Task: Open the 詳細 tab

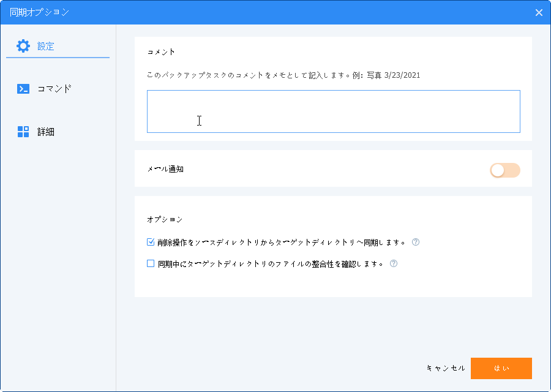Action: (x=46, y=132)
